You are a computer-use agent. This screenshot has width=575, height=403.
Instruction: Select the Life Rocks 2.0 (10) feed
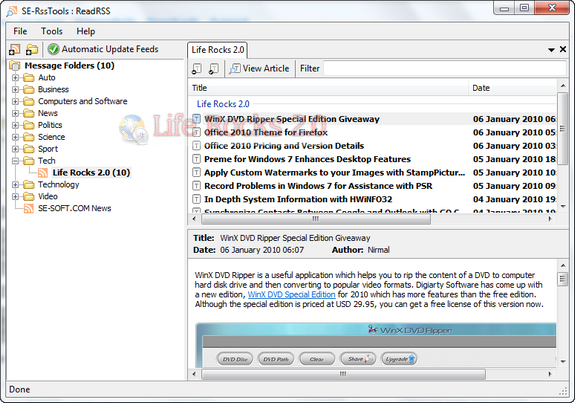click(91, 172)
